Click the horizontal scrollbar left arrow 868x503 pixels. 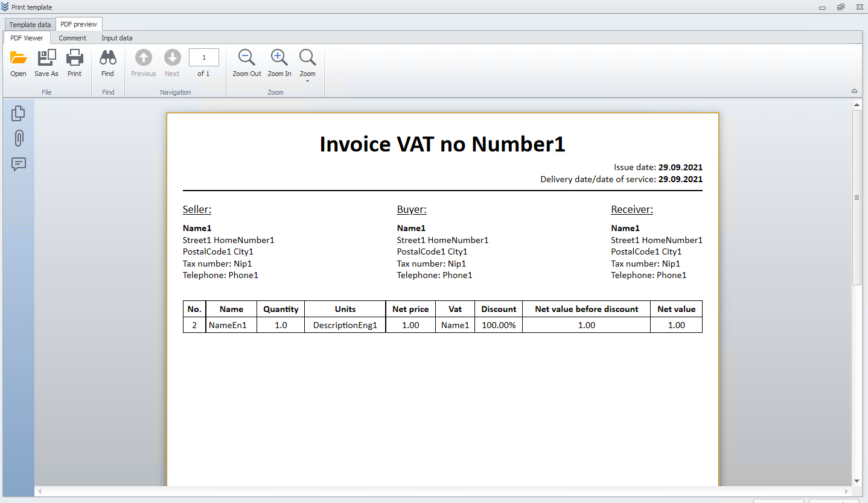tap(40, 492)
